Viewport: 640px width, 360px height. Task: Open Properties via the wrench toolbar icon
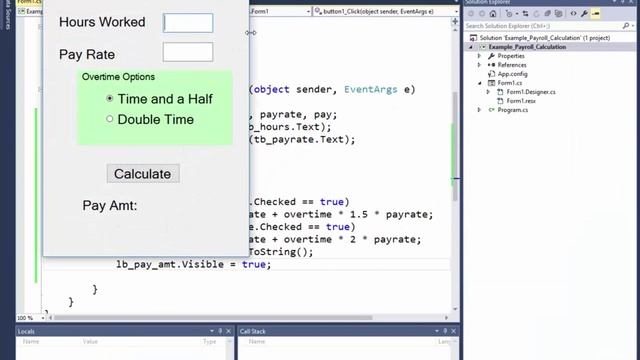coord(584,13)
